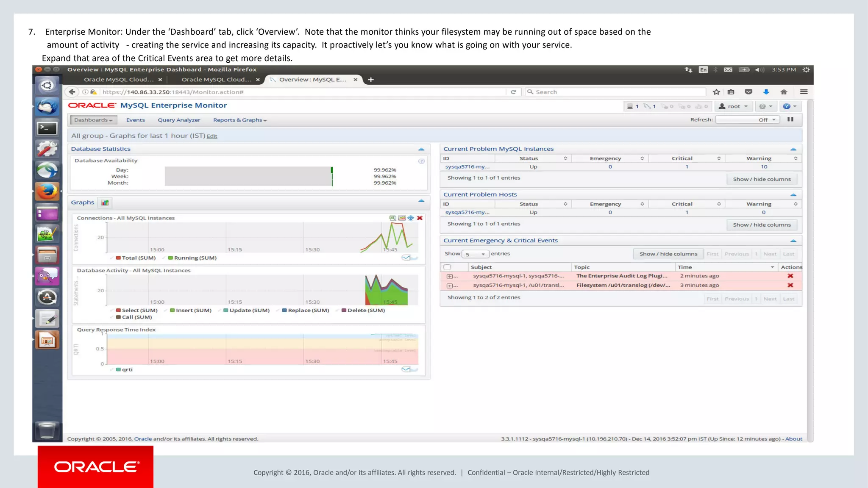Open the Firefox bookmarks list icon
This screenshot has width=868, height=488.
[731, 92]
